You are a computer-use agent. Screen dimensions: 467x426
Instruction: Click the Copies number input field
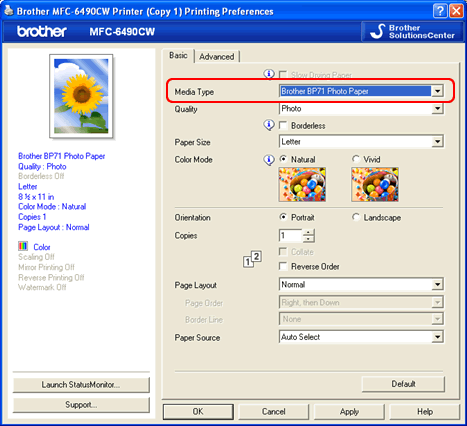pyautogui.click(x=291, y=236)
